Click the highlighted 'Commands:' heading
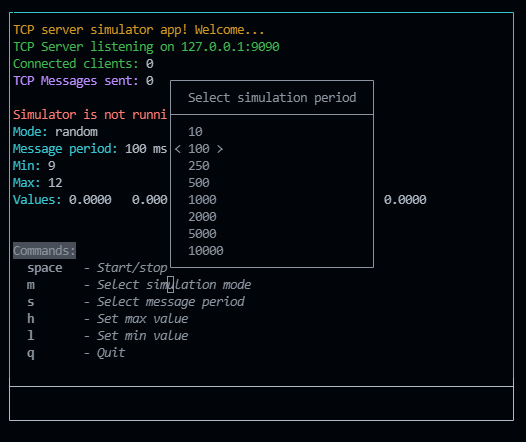 click(x=44, y=251)
